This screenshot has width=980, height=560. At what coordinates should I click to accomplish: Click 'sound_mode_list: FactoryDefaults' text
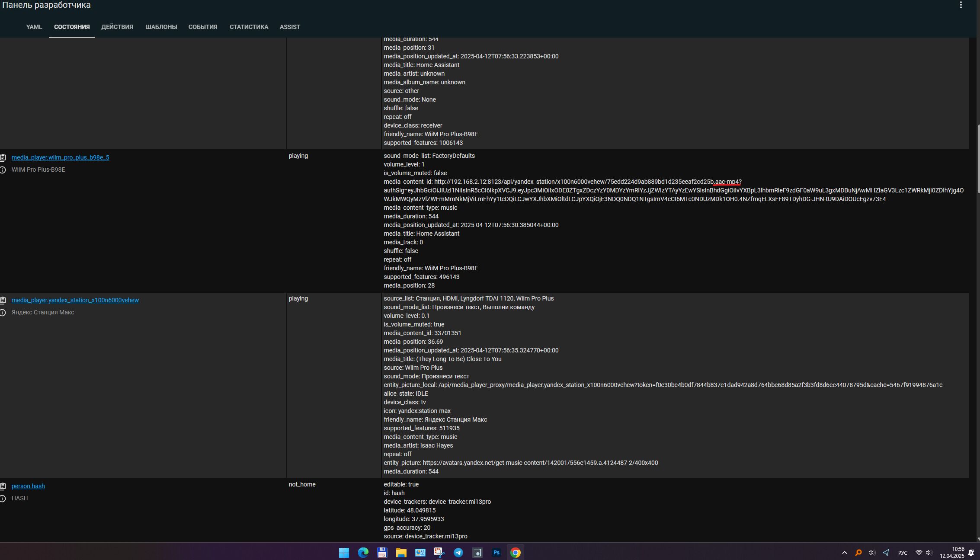click(429, 156)
